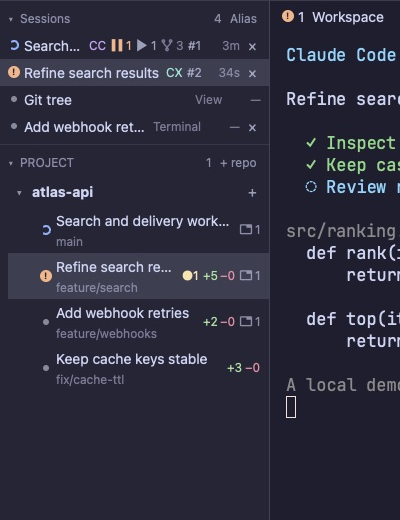Click the src/ranking file path line
Screen dimensions: 400x520
tap(343, 231)
